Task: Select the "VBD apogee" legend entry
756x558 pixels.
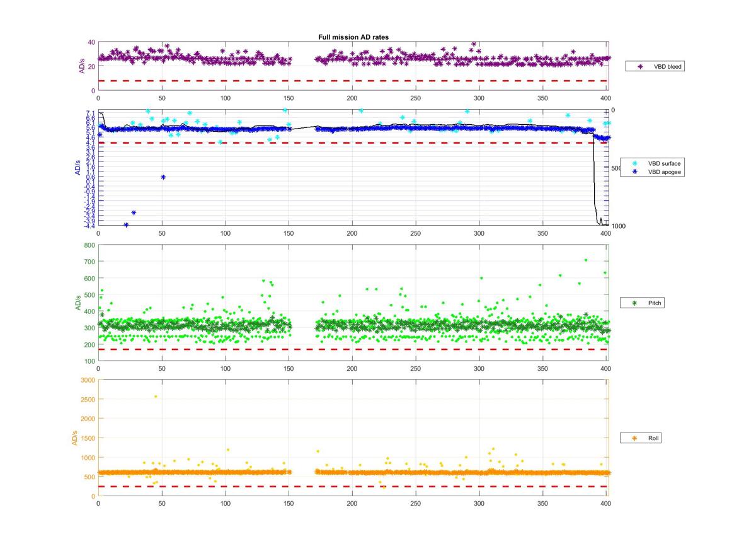Action: coord(652,171)
